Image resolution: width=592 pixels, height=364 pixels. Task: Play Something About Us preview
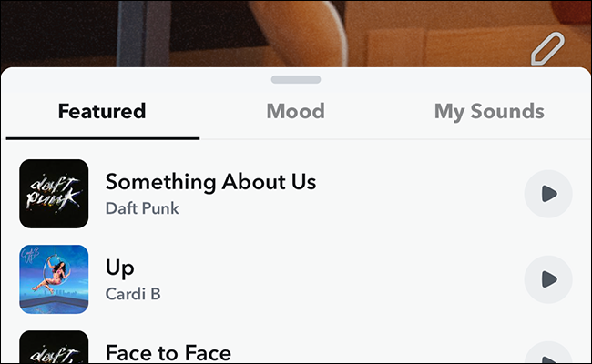pos(548,194)
